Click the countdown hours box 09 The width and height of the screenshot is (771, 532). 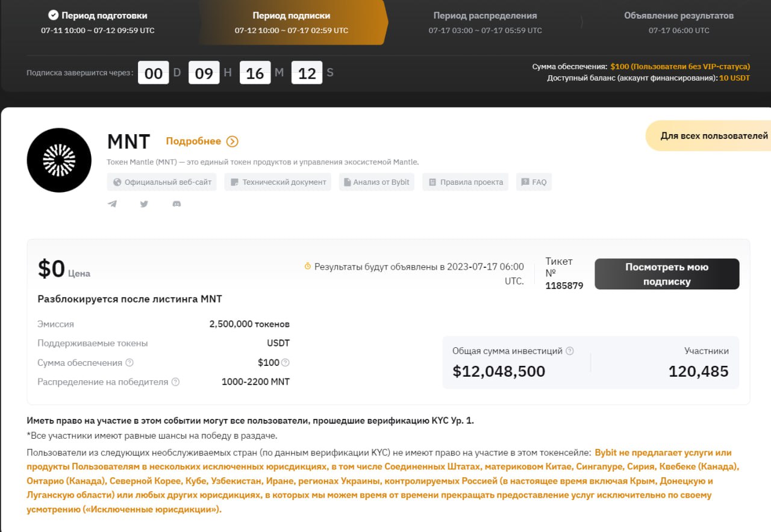click(x=204, y=73)
